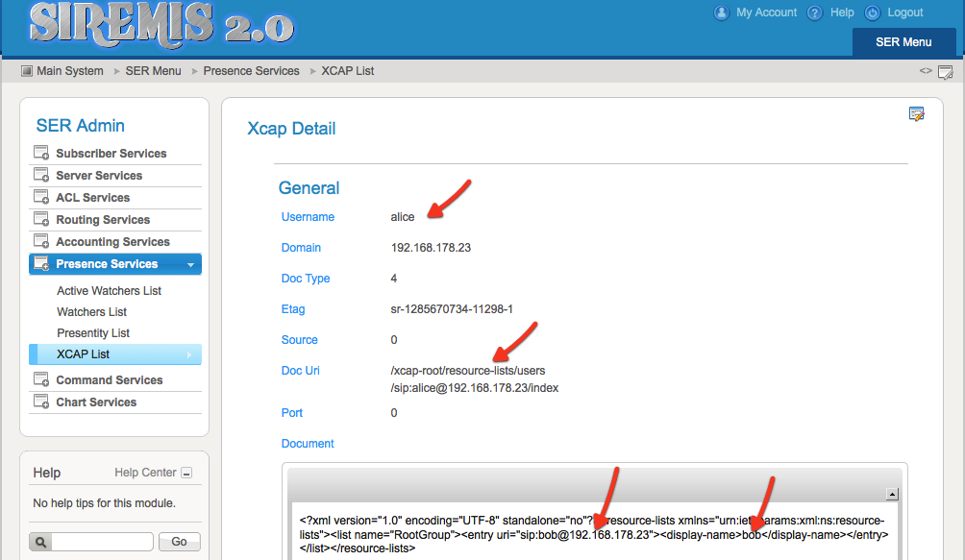Collapse the Presence Services section
Image resolution: width=965 pixels, height=560 pixels.
(190, 264)
